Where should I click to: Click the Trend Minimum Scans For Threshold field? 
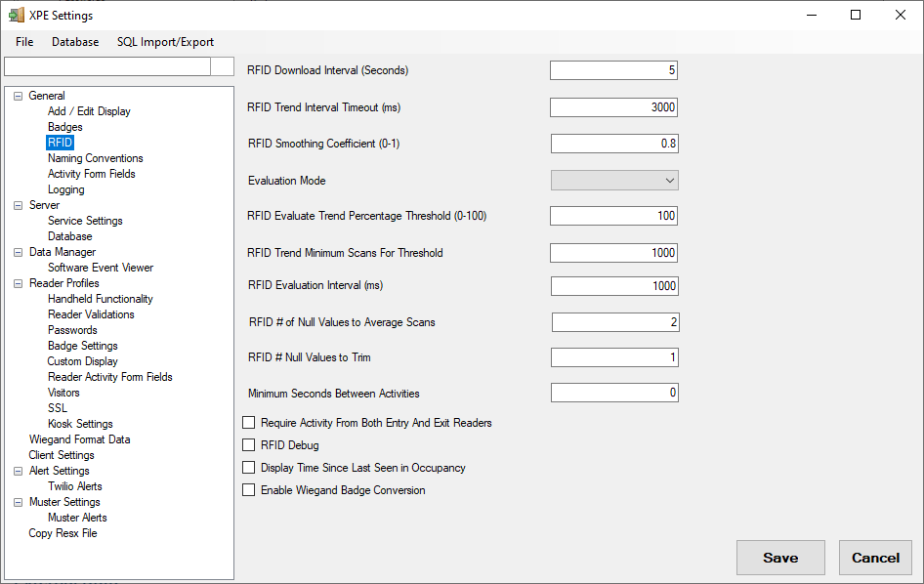613,253
